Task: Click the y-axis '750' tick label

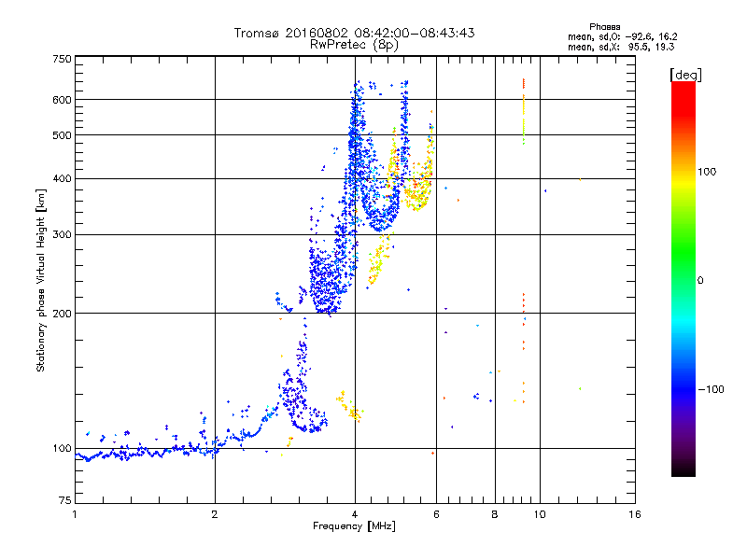Action: [62, 59]
